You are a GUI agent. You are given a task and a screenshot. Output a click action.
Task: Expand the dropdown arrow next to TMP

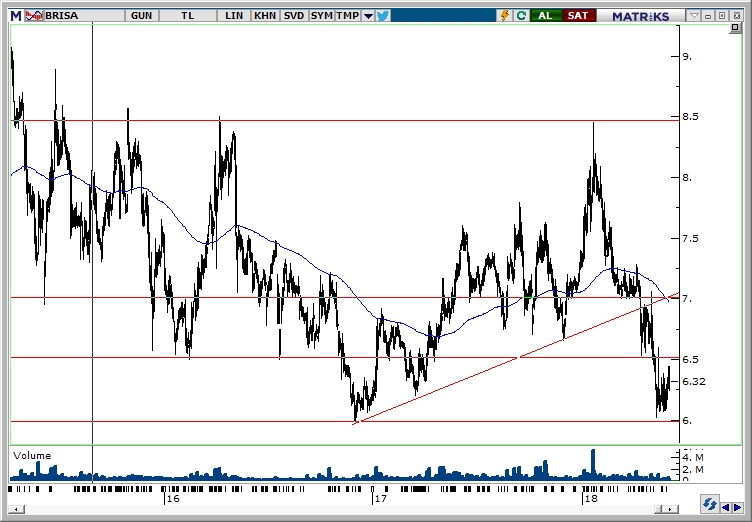[x=368, y=16]
